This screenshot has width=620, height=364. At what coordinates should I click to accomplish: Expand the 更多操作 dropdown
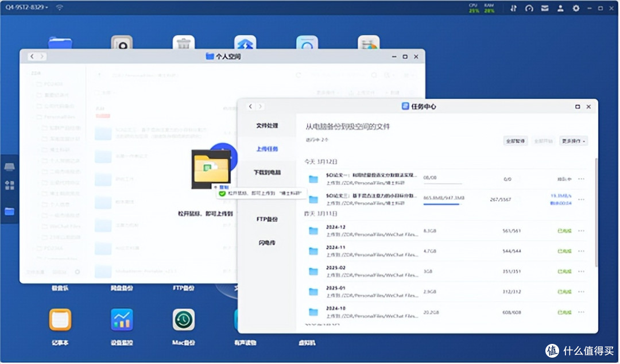point(573,141)
